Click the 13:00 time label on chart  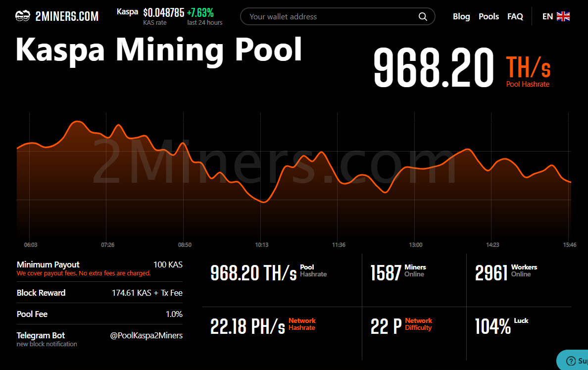click(415, 245)
